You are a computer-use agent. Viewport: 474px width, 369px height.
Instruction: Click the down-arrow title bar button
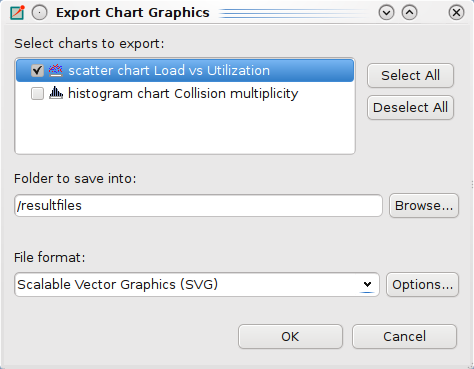tap(386, 13)
